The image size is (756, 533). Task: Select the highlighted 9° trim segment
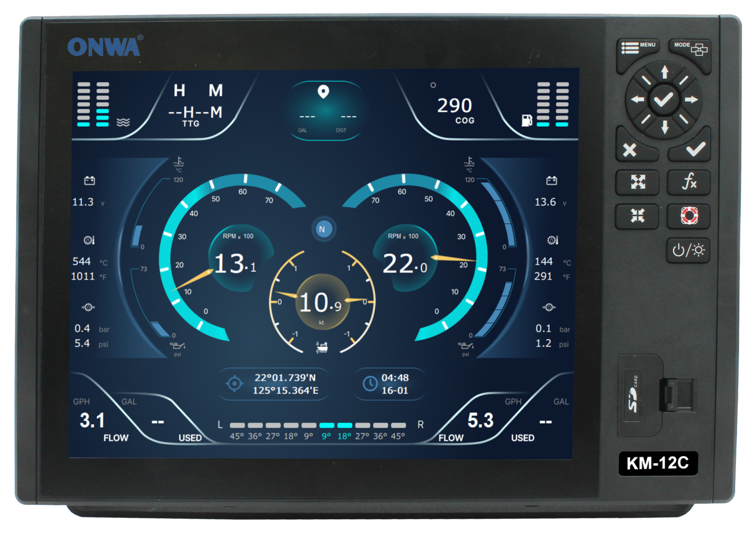(327, 425)
